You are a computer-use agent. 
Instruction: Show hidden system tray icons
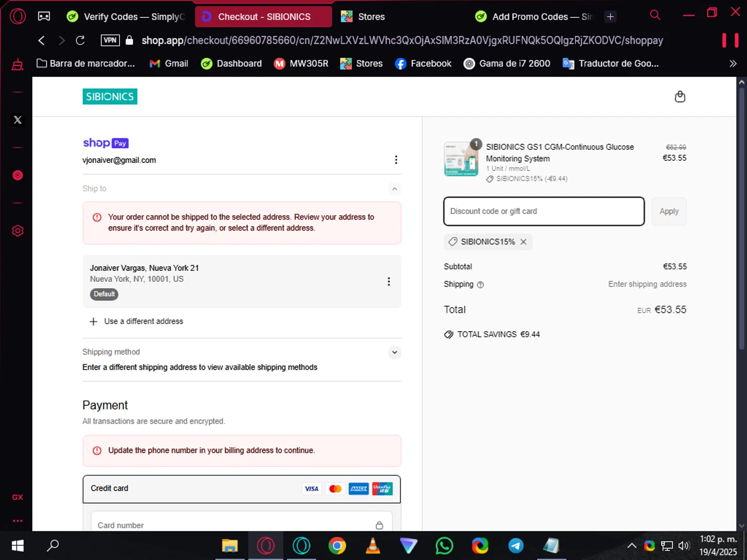coord(631,546)
